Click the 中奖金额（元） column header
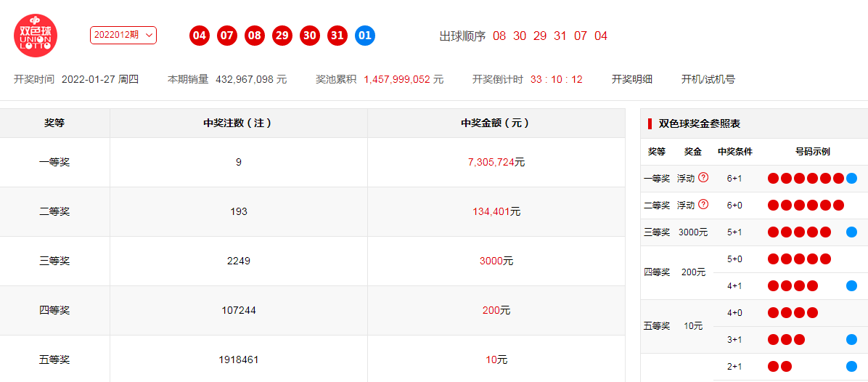868x382 pixels. [x=496, y=123]
